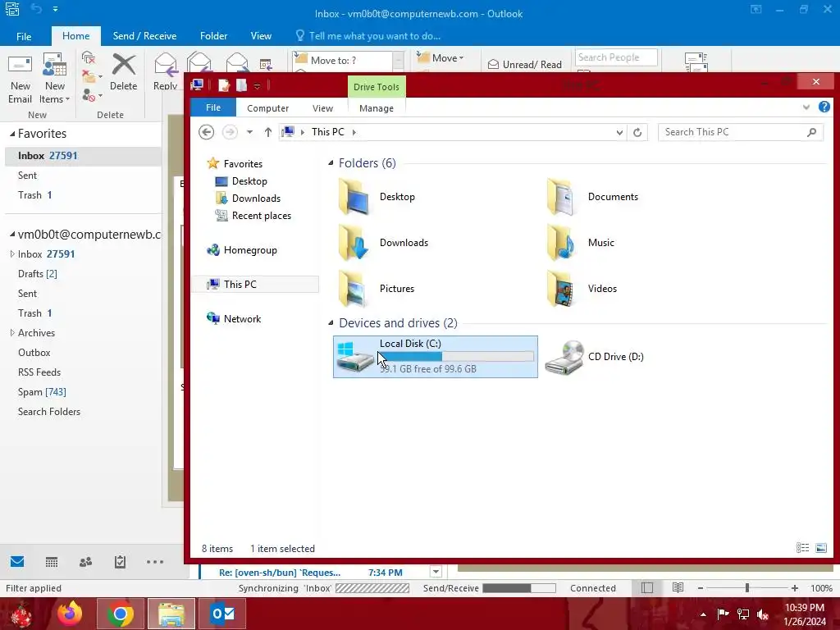This screenshot has height=630, width=840.
Task: Open Outlook View tab
Action: pyautogui.click(x=261, y=36)
